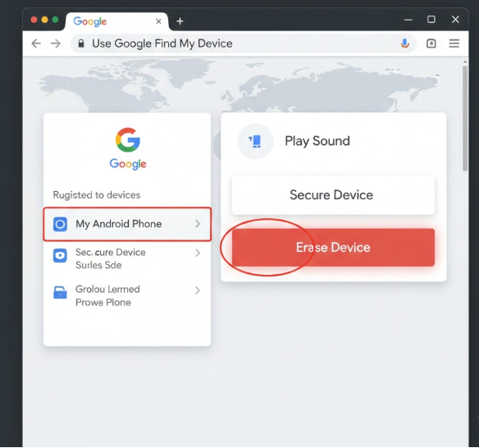Click the Secure Device list icon
Viewport: 479px width, 448px height.
[x=60, y=255]
